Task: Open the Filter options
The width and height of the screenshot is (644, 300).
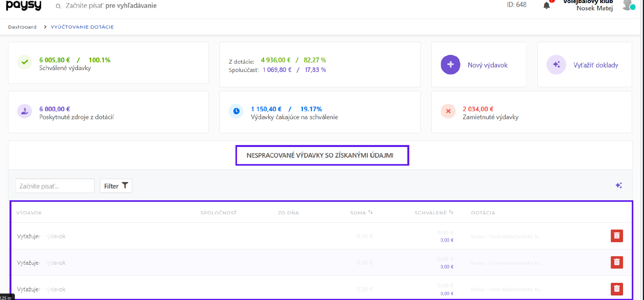Action: tap(116, 186)
